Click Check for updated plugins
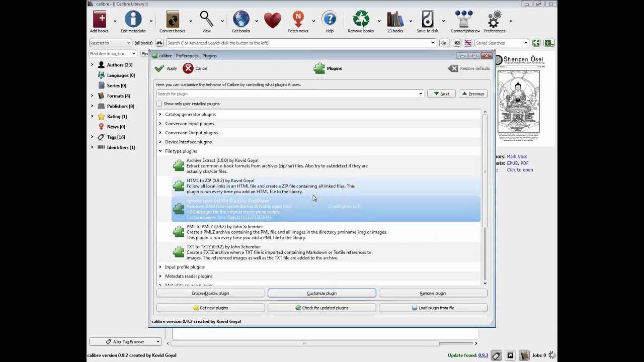The image size is (644, 362). [x=322, y=308]
